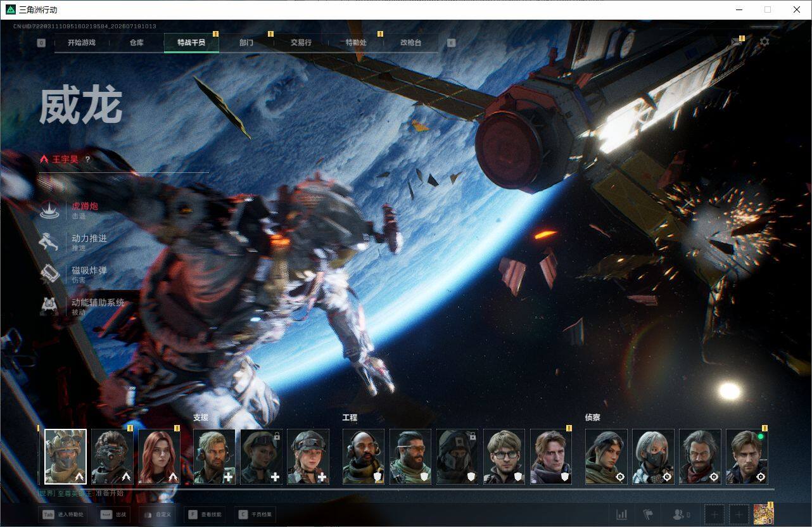This screenshot has width=812, height=527.
Task: Click the 虎蹲炮 skill name
Action: pyautogui.click(x=85, y=206)
